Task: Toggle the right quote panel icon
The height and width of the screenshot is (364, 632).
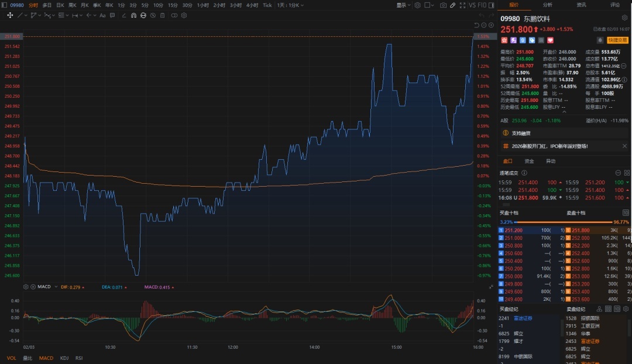Action: click(x=490, y=5)
